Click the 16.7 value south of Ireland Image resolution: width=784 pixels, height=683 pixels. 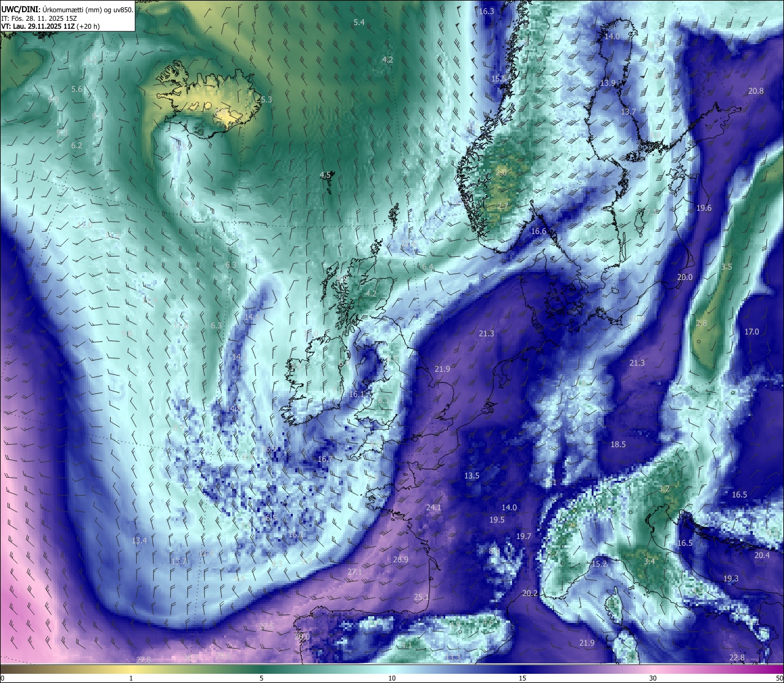(325, 459)
